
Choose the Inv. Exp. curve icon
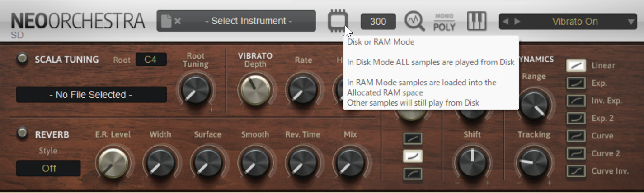coord(576,101)
